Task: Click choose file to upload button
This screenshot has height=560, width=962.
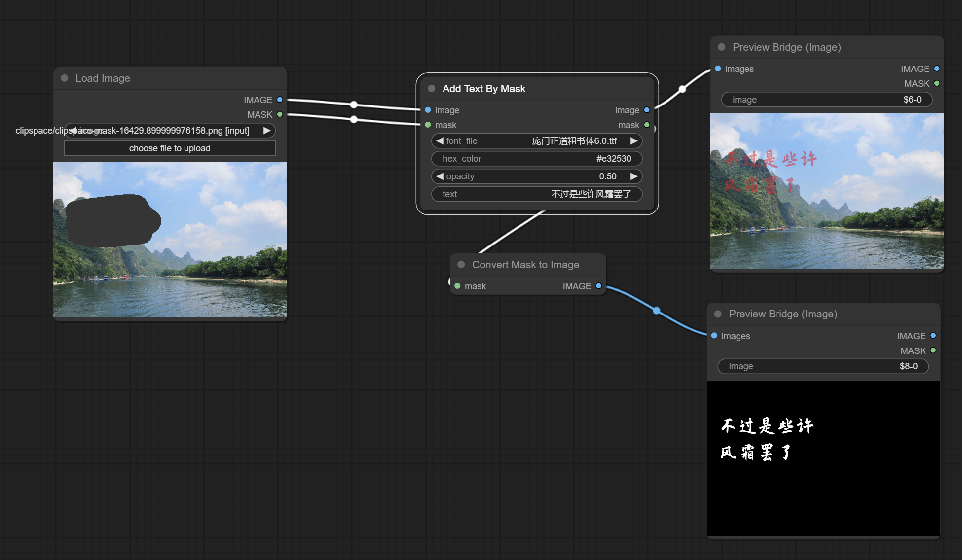Action: coord(170,148)
